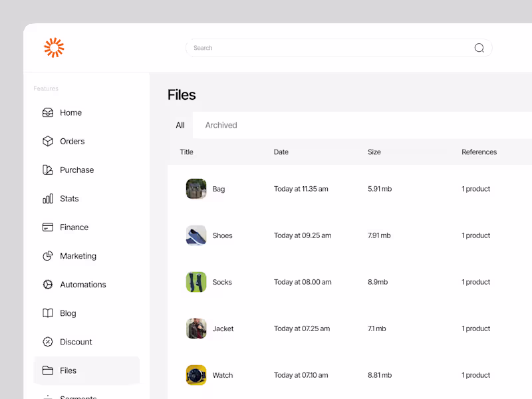This screenshot has width=532, height=399.
Task: Select the file name 'Socks'
Action: pos(222,282)
